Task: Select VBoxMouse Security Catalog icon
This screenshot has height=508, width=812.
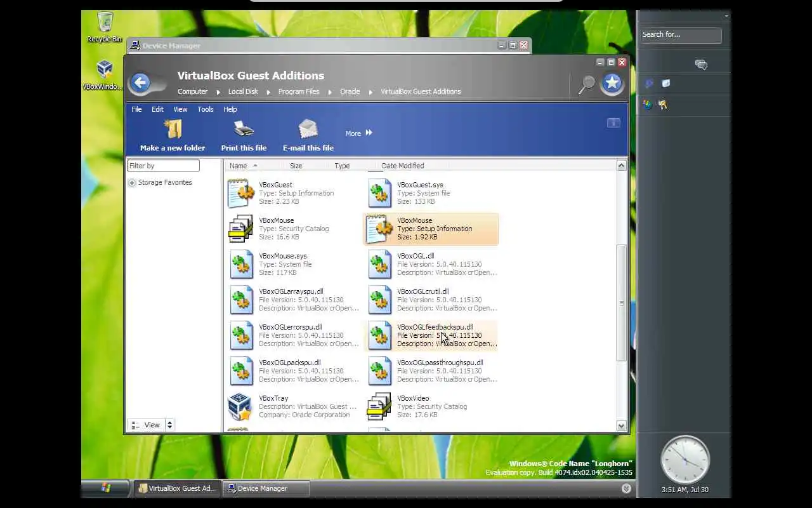Action: point(241,229)
